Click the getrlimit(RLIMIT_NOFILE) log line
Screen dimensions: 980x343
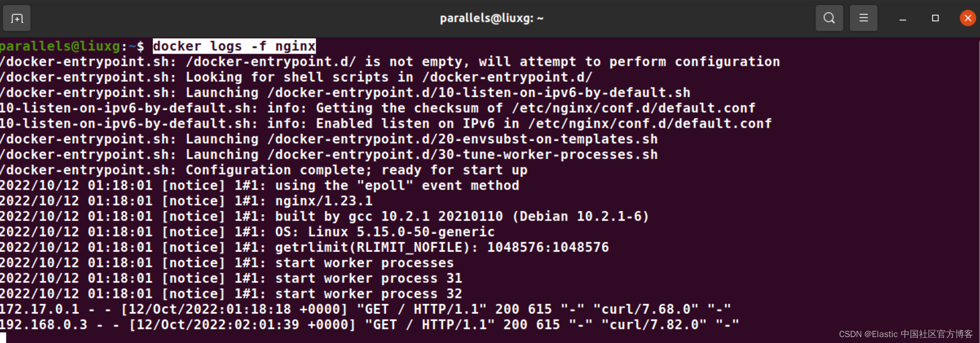[x=304, y=247]
